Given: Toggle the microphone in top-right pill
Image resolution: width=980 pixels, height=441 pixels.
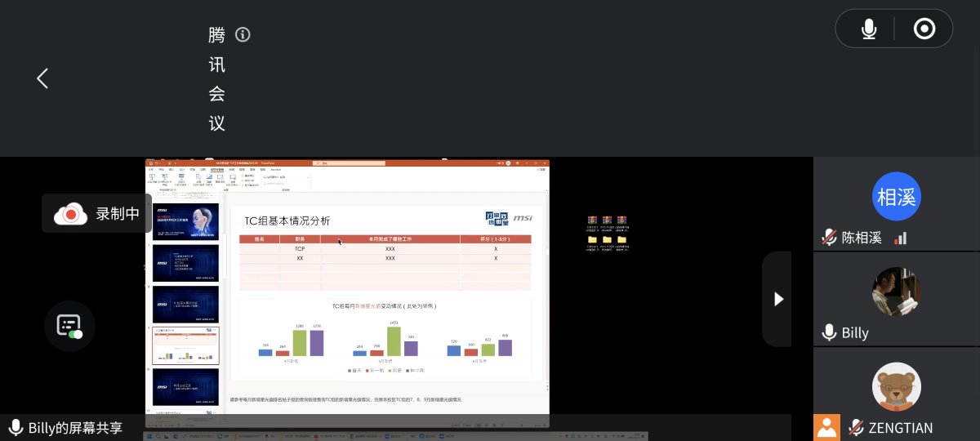Looking at the screenshot, I should 869,29.
